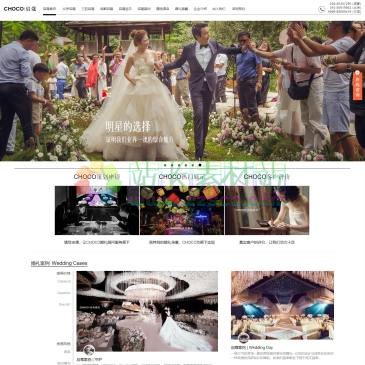
Task: Click the round avatar above the Wedding Day caption
Action: tap(244, 338)
